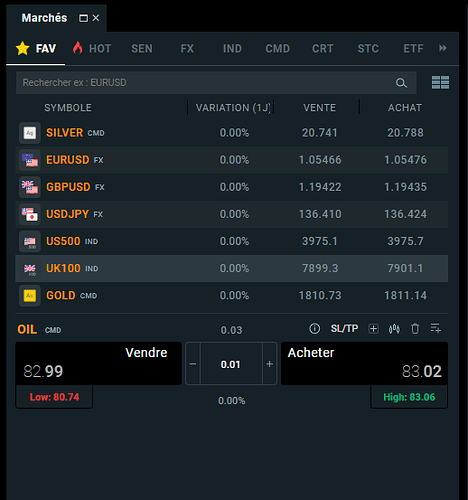Detach the Marchés panel window icon
468x500 pixels.
click(x=83, y=18)
